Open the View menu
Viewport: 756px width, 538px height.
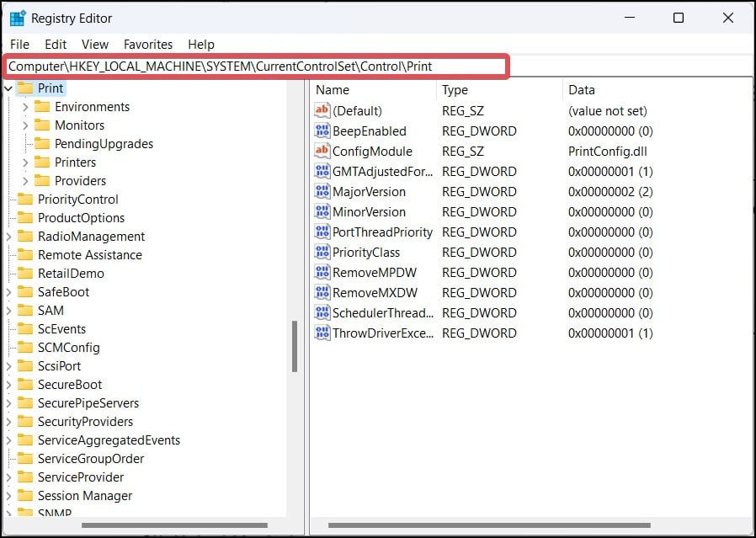point(95,45)
